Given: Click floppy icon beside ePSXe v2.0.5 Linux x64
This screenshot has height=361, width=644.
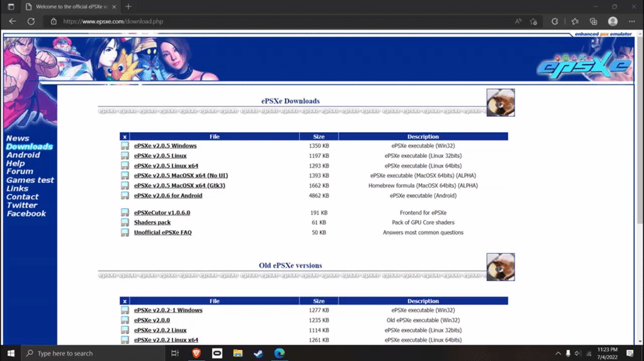Looking at the screenshot, I should (x=125, y=166).
